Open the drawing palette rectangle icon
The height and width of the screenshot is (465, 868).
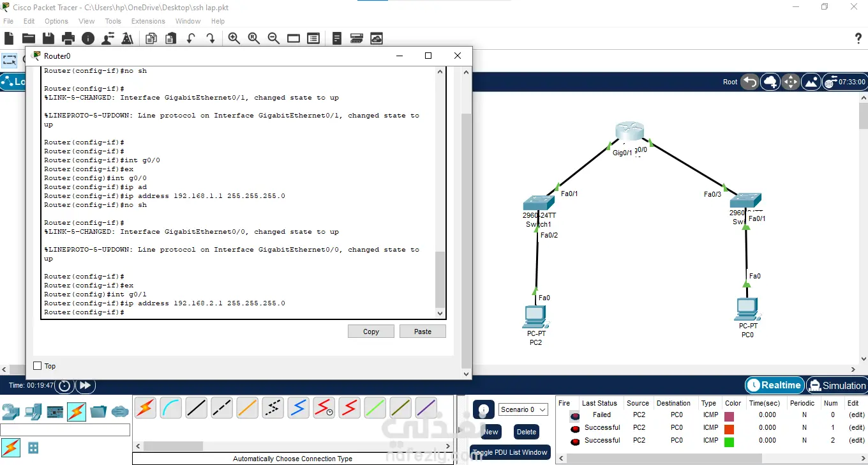coord(294,38)
